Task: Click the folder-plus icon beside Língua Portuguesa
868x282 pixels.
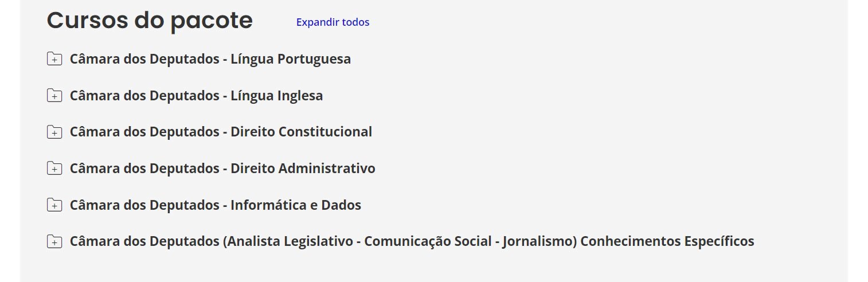Action: 54,59
